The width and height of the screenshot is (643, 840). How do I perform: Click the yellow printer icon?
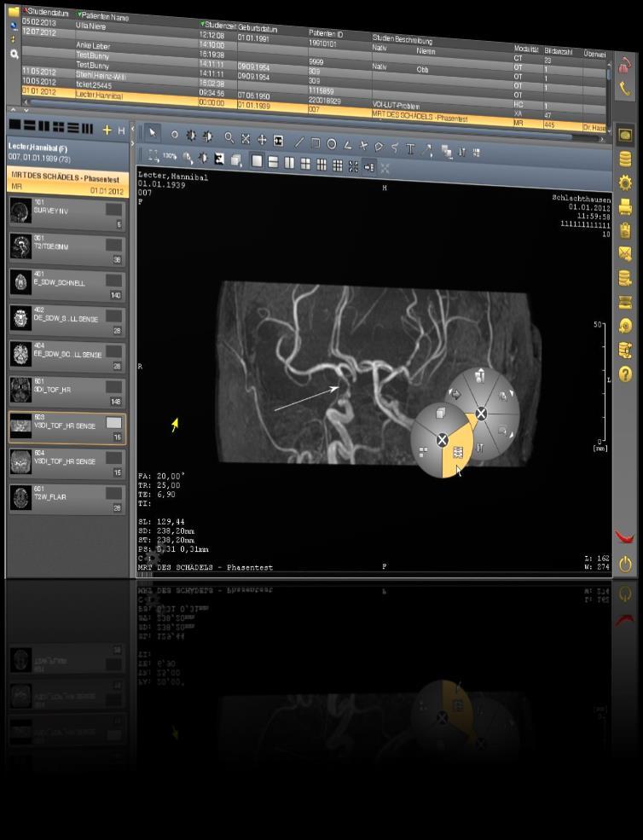pos(625,206)
